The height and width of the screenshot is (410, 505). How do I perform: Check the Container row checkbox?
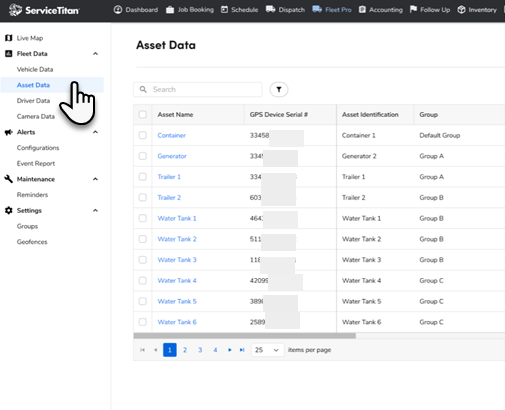[143, 135]
